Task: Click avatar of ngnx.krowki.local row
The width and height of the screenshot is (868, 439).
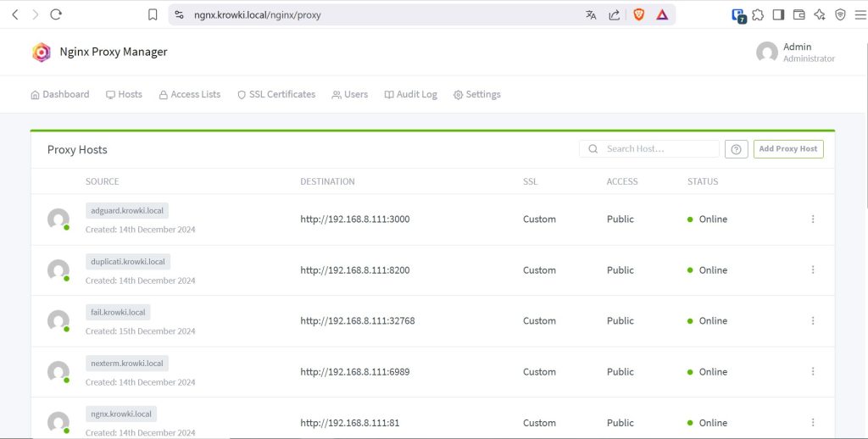Action: tap(58, 422)
